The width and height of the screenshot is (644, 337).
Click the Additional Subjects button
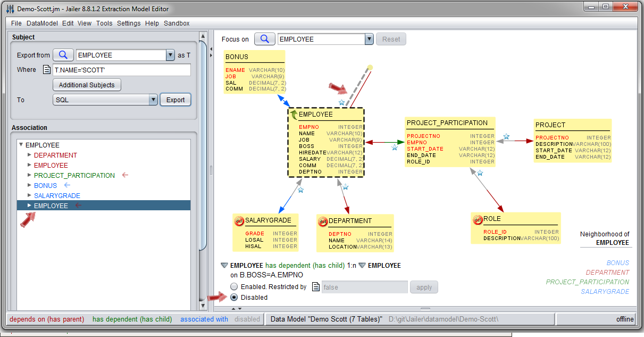click(87, 85)
